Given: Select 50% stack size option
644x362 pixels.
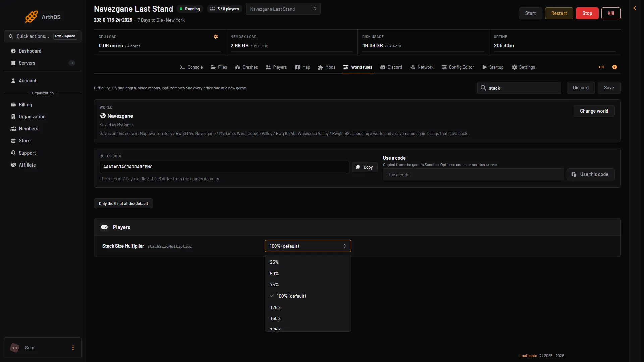Looking at the screenshot, I should click(308, 274).
